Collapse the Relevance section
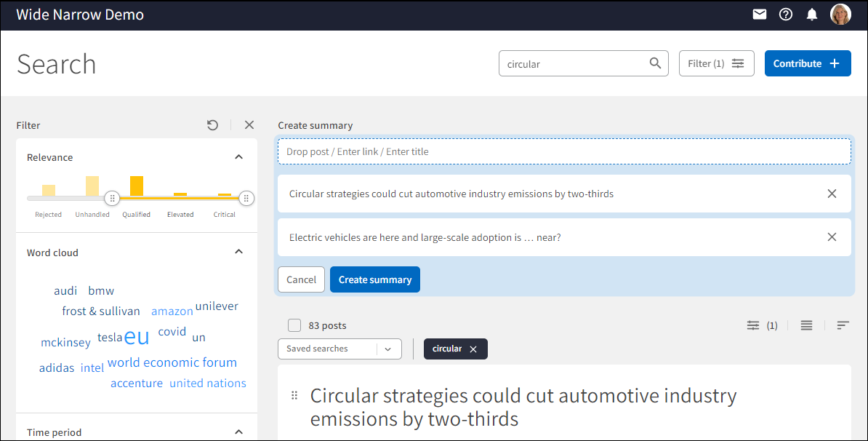 238,156
